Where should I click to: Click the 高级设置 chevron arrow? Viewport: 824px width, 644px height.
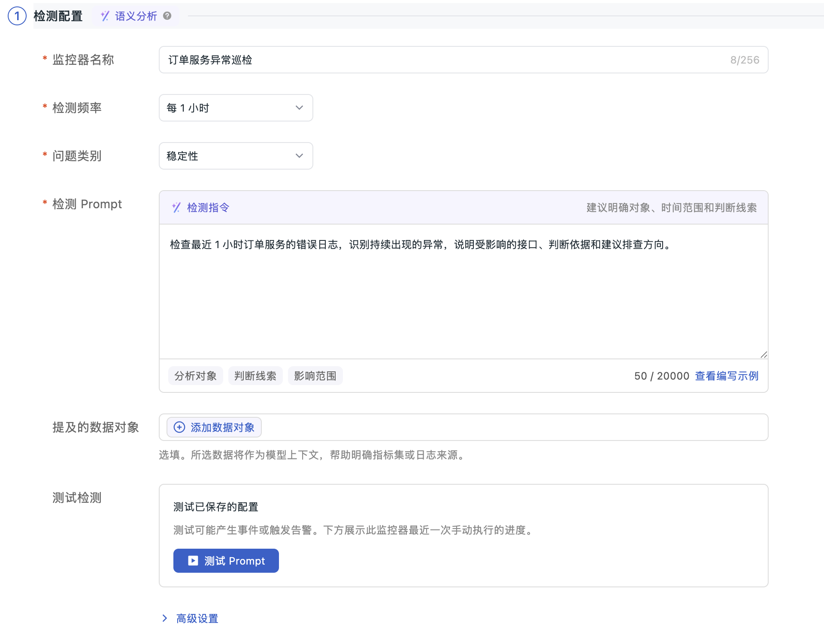coord(165,618)
